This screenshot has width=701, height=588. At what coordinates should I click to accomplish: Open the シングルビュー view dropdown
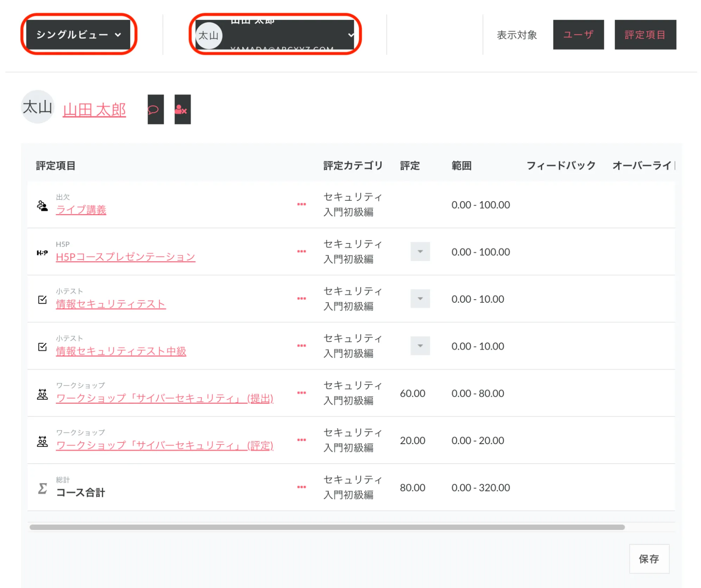tap(78, 34)
